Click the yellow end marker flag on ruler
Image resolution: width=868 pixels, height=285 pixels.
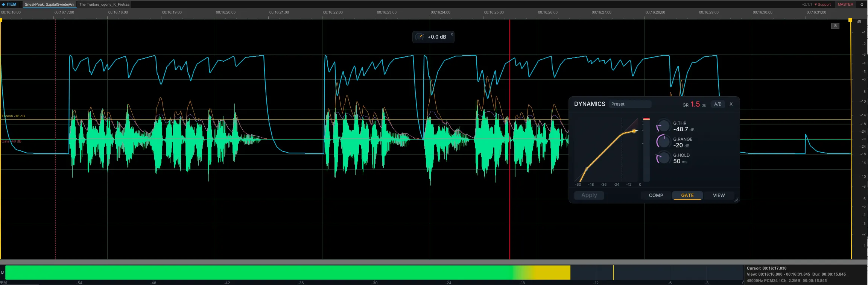(850, 20)
